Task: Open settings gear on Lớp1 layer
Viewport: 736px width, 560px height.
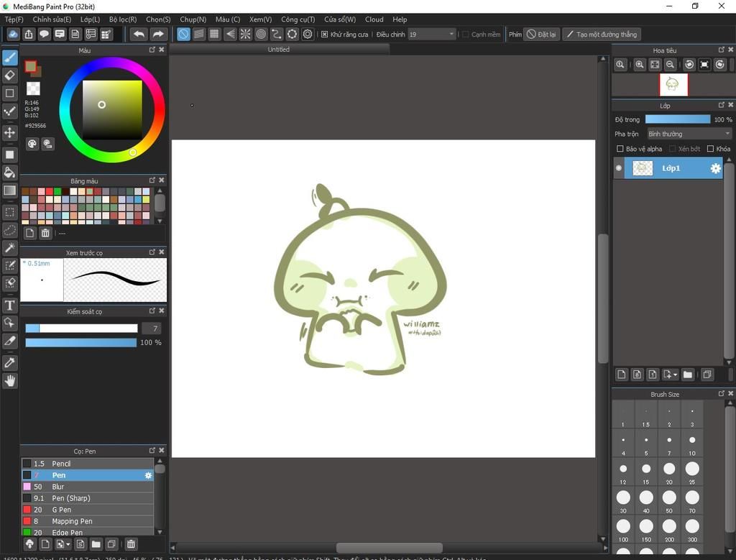Action: coord(715,168)
